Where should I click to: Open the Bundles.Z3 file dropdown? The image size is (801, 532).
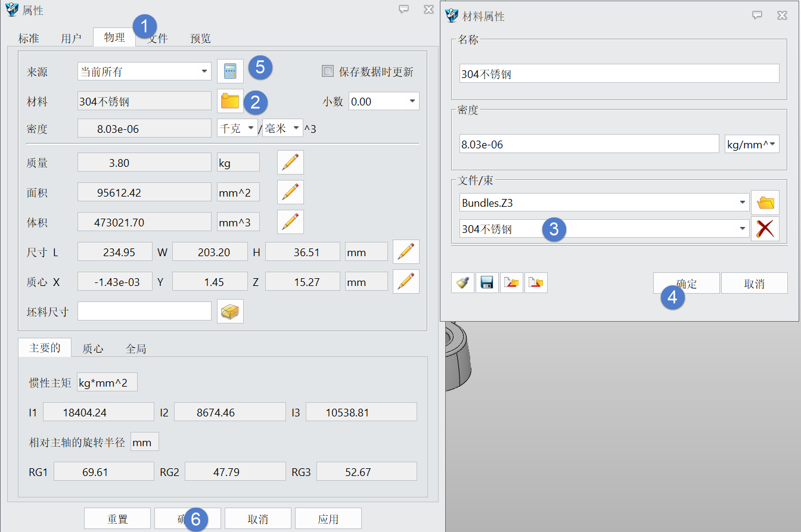(604, 203)
